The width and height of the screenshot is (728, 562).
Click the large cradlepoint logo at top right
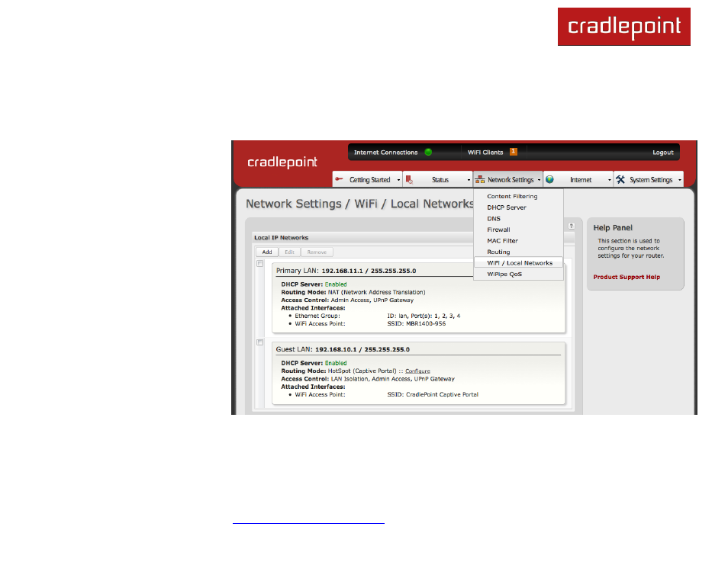pos(624,27)
